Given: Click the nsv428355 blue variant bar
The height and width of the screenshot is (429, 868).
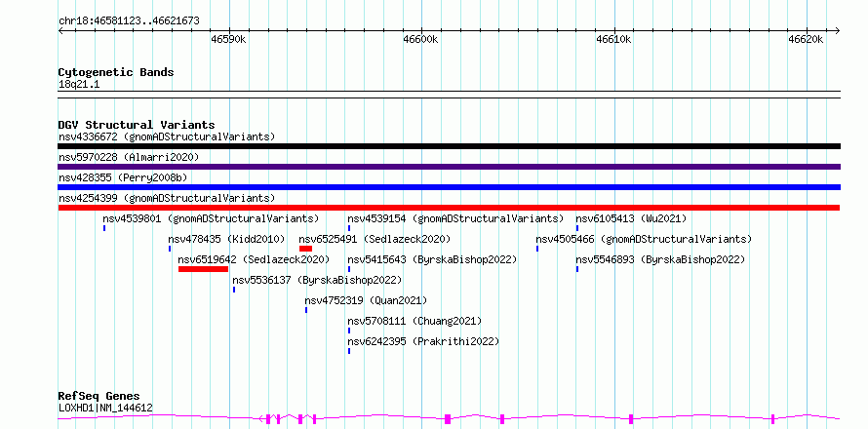Looking at the screenshot, I should click(x=449, y=187).
